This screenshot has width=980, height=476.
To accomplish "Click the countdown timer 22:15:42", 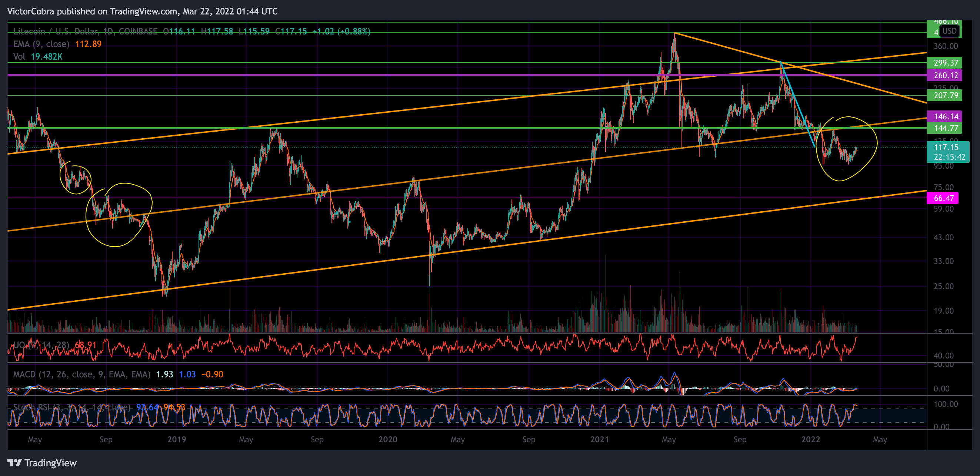I will coord(949,157).
